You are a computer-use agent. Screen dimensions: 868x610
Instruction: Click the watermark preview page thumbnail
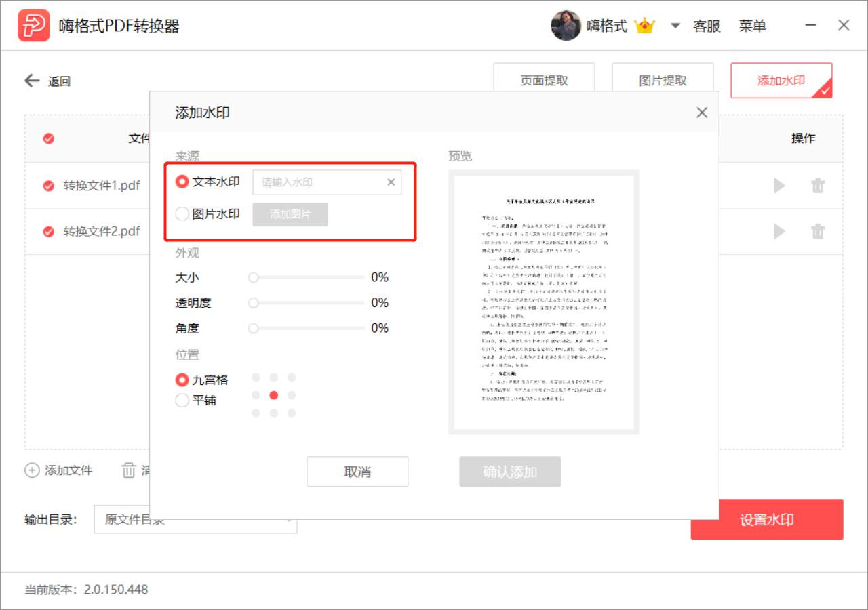coord(544,302)
